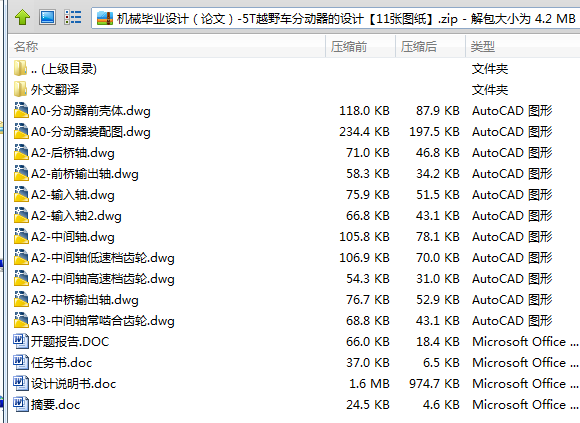
Task: Select the 外文翻译 folder icon
Action: [x=21, y=89]
